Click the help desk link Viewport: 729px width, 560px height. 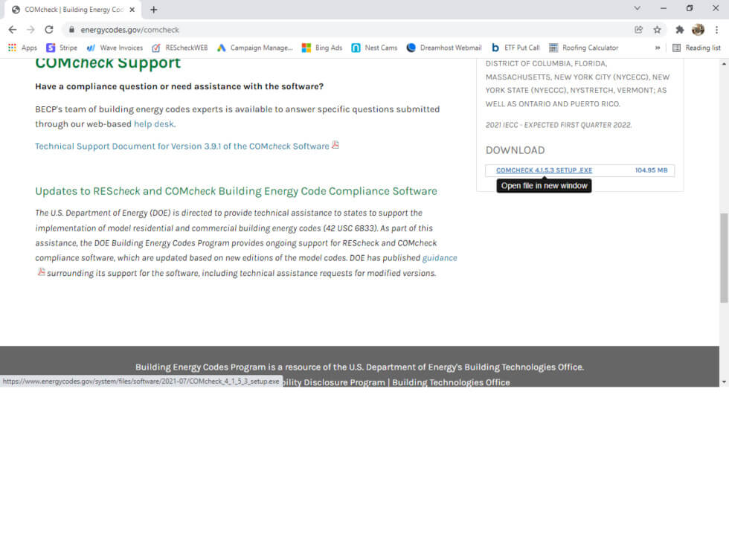[x=153, y=124]
